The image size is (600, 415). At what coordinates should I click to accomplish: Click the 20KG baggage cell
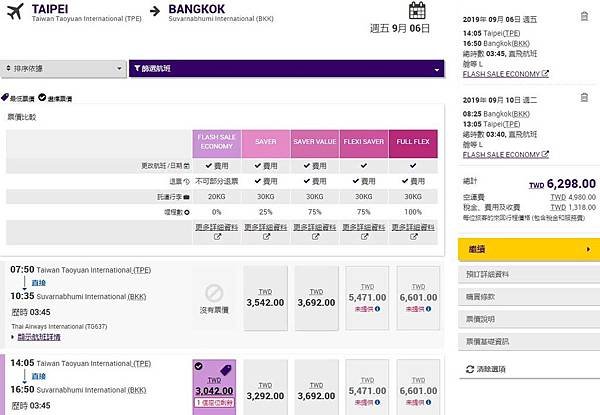[x=217, y=197]
